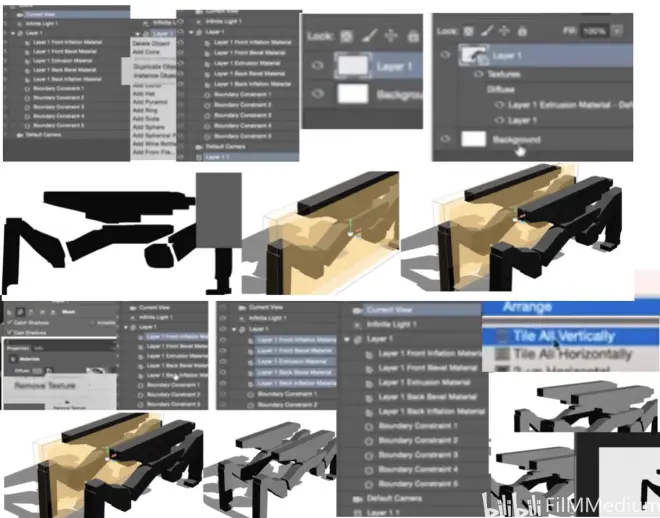Choose Add Sphere in the context menu
The width and height of the screenshot is (660, 518).
tap(148, 127)
